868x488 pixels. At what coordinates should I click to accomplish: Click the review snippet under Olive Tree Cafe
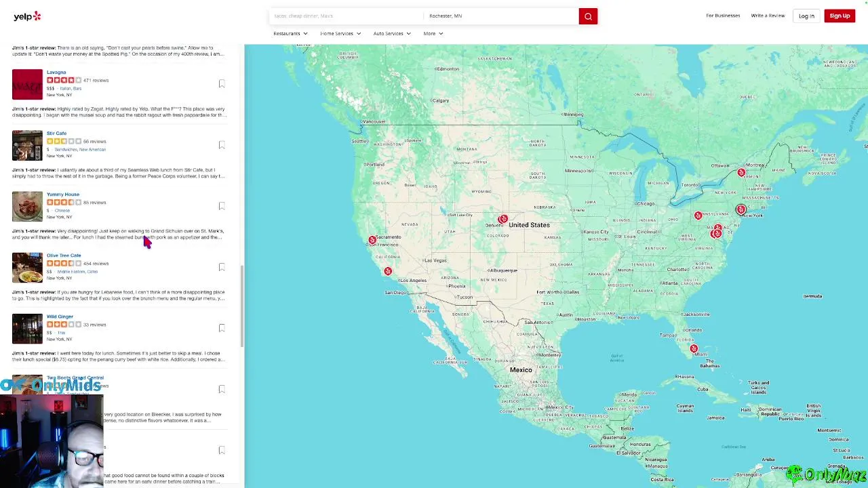pyautogui.click(x=119, y=295)
